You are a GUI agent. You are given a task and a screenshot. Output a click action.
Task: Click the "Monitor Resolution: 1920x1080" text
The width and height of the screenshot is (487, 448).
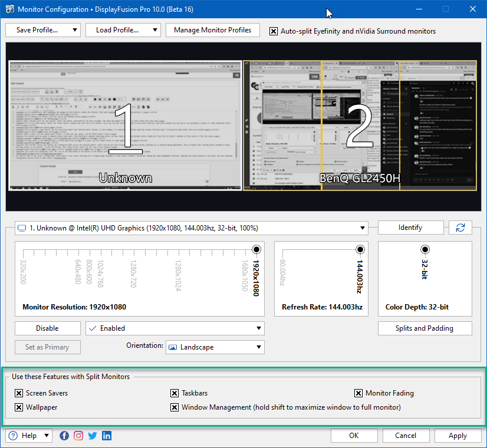[74, 307]
